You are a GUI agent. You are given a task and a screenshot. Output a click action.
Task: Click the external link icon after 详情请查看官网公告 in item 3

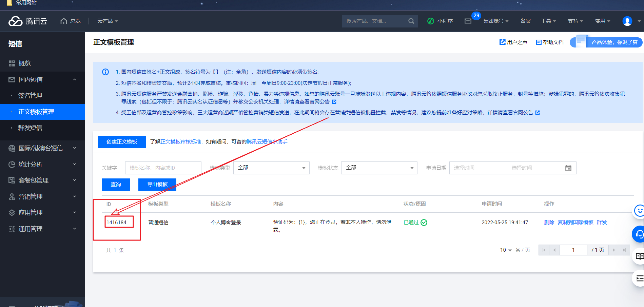pos(334,102)
